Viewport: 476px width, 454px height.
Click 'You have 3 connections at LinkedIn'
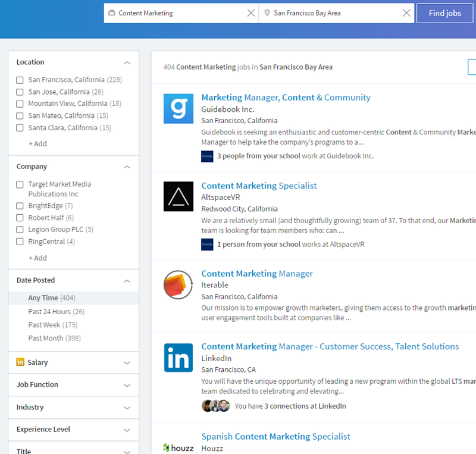[x=290, y=406]
